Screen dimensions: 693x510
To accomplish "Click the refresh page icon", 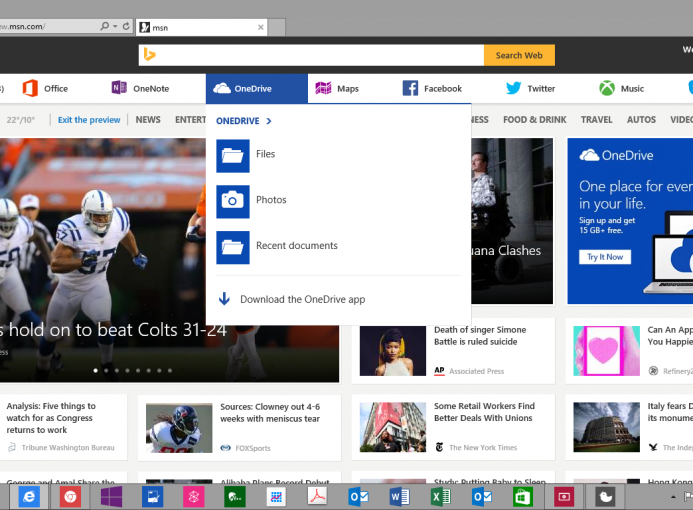I will [x=126, y=26].
